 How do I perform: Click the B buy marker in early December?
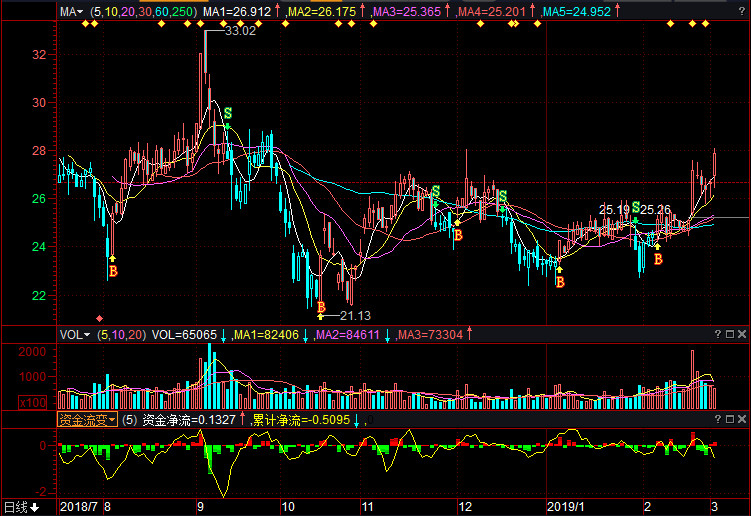[458, 235]
